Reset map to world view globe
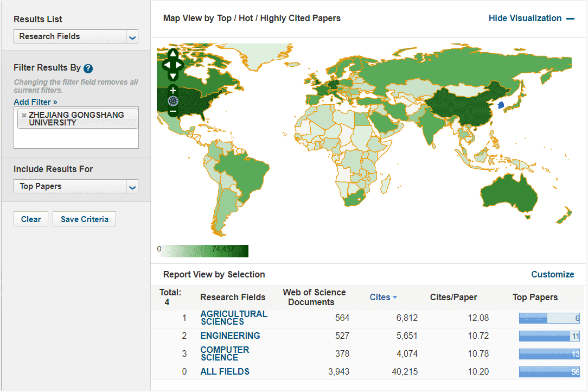Image resolution: width=588 pixels, height=392 pixels. [x=172, y=101]
